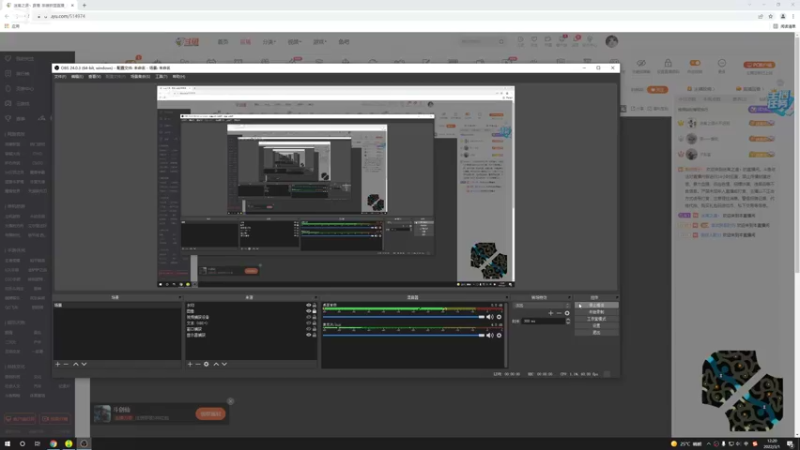Screen dimensions: 800x450
Task: Open 设置 button in OBS controls
Action: click(x=596, y=326)
